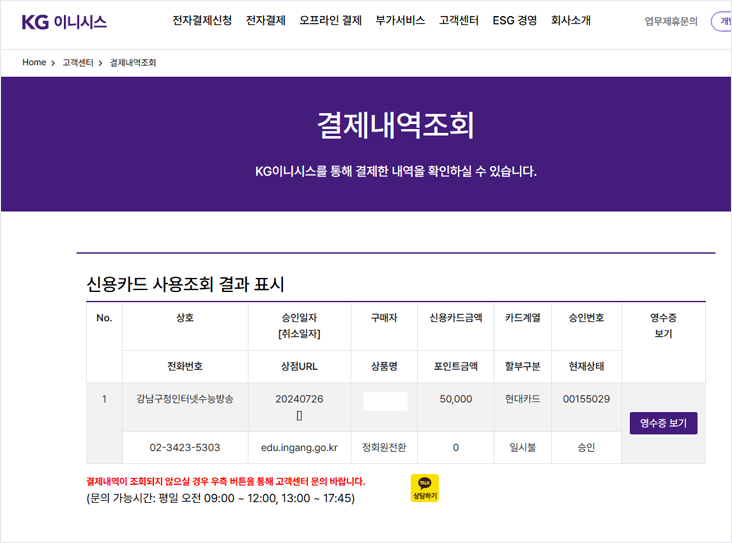Open the 전자결제 menu
The width and height of the screenshot is (732, 543).
266,21
